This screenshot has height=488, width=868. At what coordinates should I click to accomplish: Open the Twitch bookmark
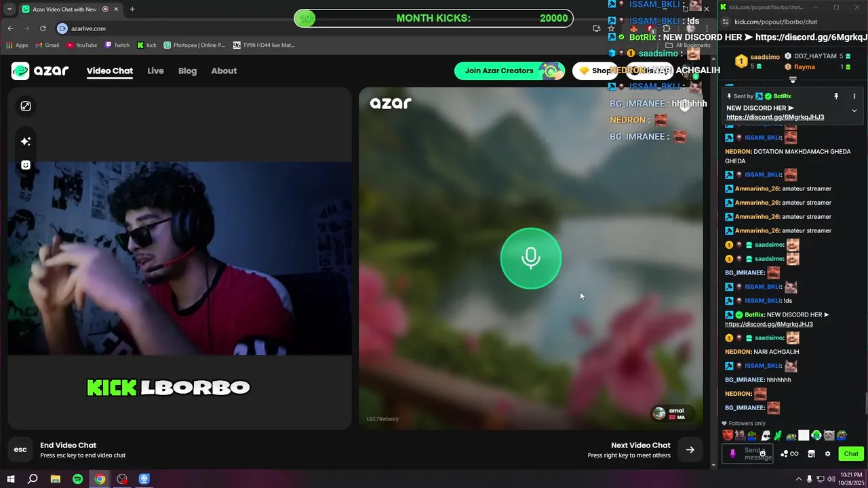(x=117, y=45)
